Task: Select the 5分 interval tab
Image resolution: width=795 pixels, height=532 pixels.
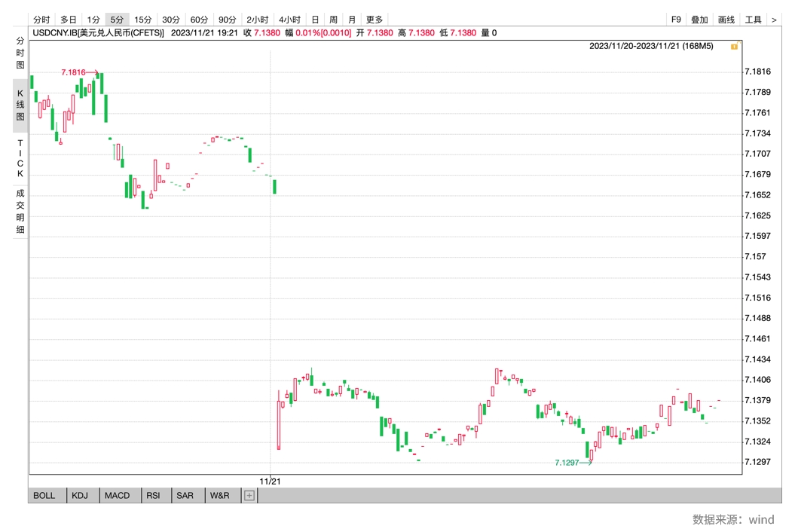Action: click(x=117, y=20)
